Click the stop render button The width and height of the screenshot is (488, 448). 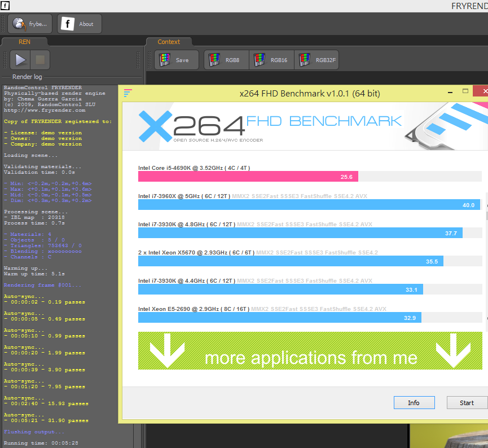pos(40,60)
